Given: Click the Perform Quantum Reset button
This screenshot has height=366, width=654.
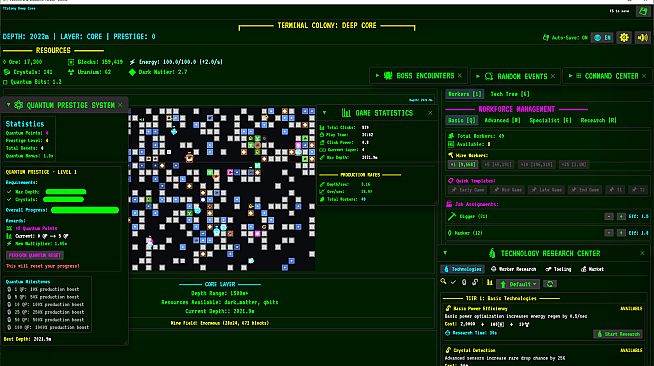Looking at the screenshot, I should (35, 255).
